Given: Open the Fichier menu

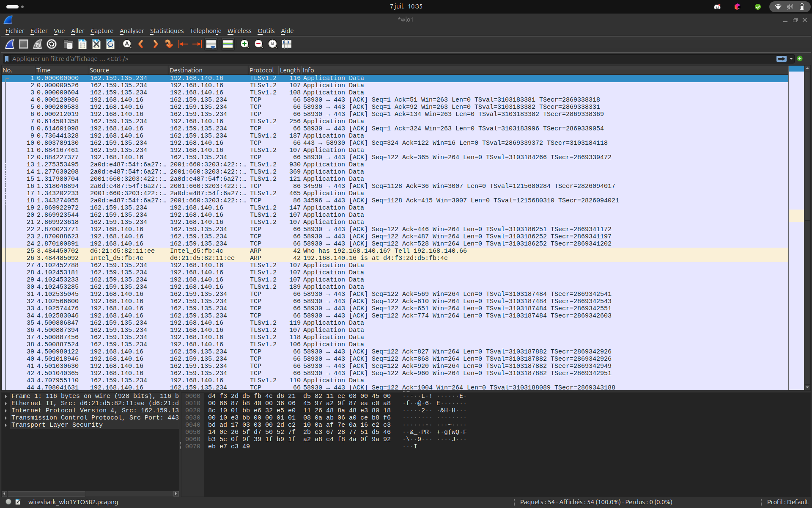Looking at the screenshot, I should [15, 31].
